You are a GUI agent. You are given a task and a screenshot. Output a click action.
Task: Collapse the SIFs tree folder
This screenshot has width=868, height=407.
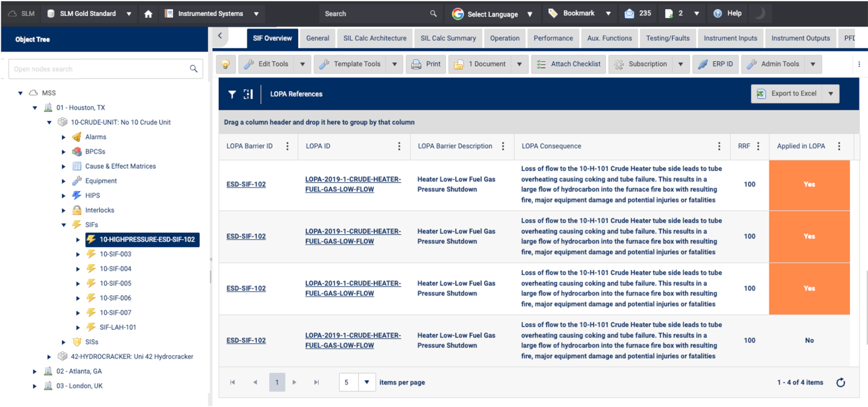64,225
